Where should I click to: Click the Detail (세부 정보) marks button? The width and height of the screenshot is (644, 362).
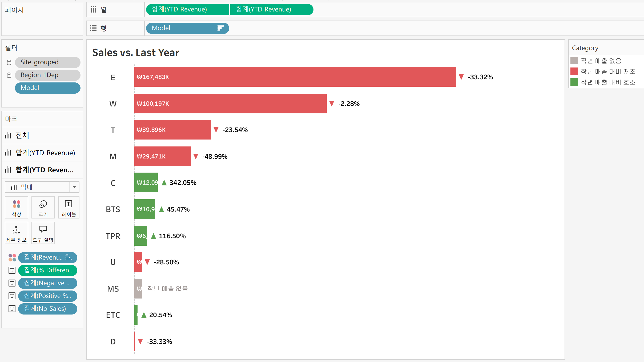pyautogui.click(x=17, y=233)
